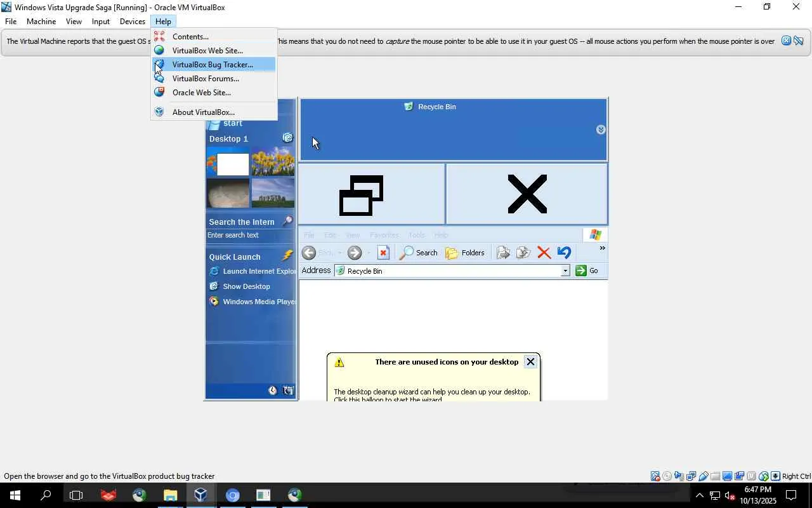This screenshot has width=812, height=508.
Task: Click the hard disk activity status icon
Action: (655, 476)
